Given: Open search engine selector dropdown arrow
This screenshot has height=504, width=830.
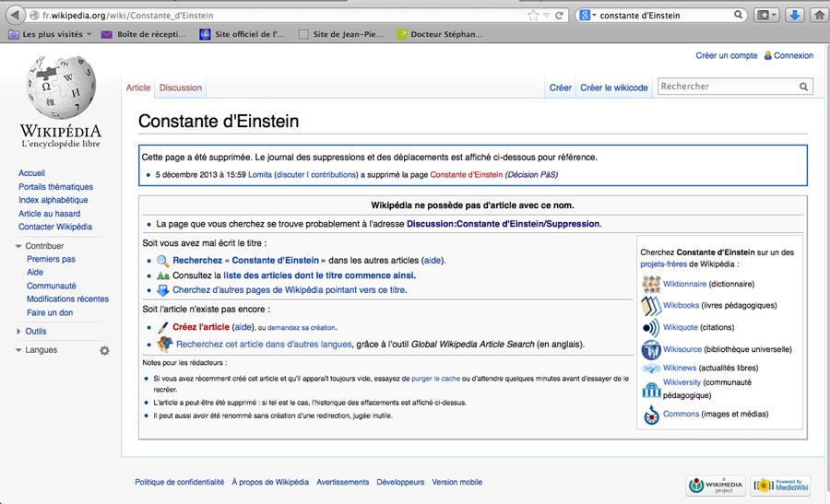Looking at the screenshot, I should tap(594, 16).
